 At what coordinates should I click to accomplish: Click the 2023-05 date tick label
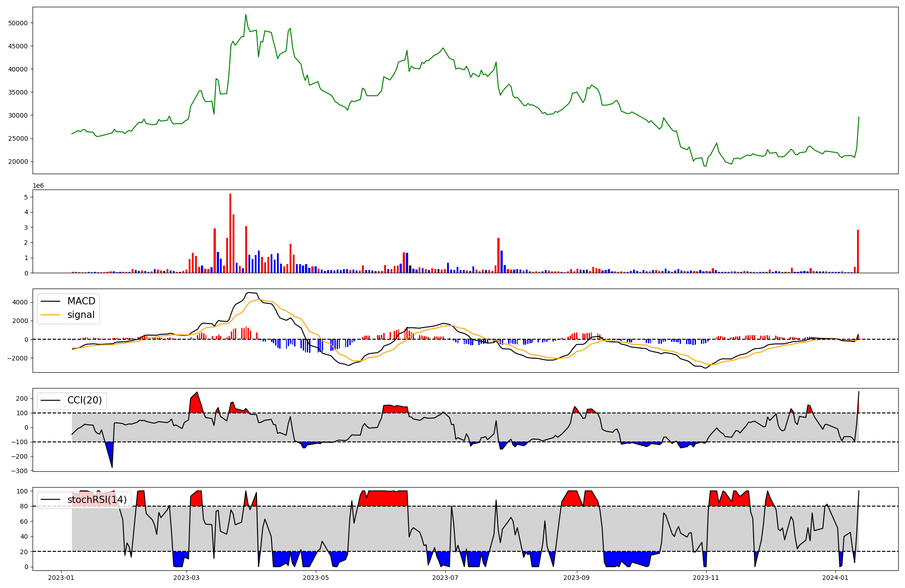pos(315,578)
